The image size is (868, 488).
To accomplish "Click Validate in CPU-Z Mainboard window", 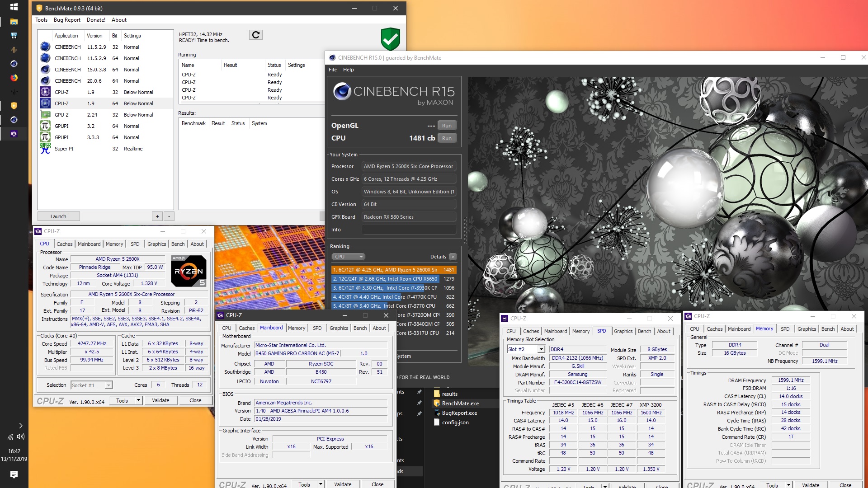I will (343, 484).
